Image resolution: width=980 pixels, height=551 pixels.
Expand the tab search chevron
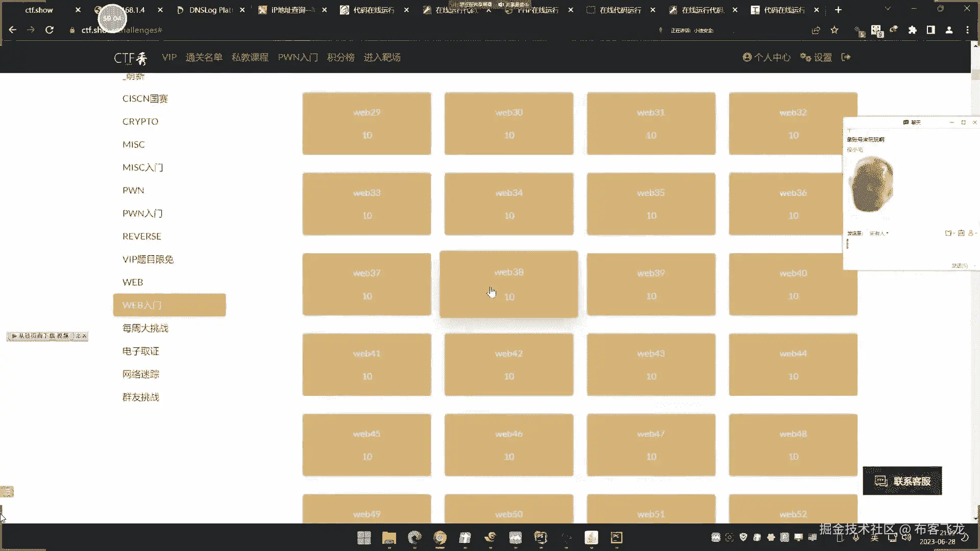pyautogui.click(x=888, y=9)
